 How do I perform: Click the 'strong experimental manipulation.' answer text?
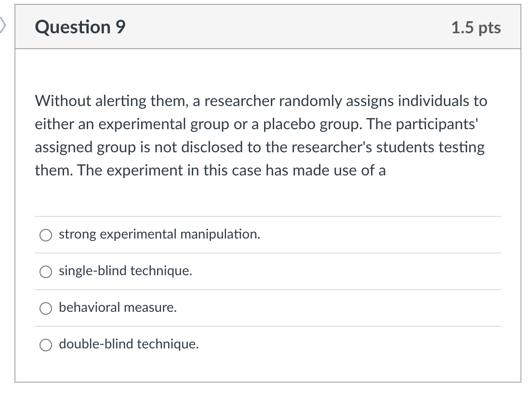click(160, 234)
